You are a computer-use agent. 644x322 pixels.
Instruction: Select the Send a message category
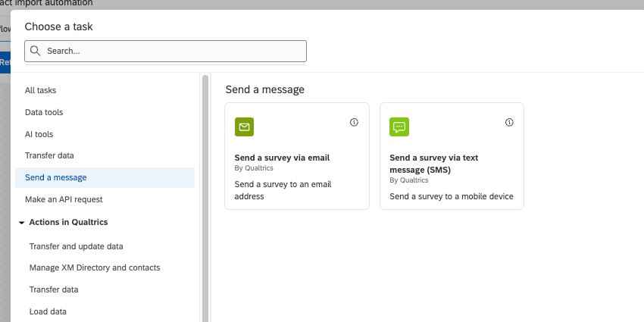pos(56,177)
